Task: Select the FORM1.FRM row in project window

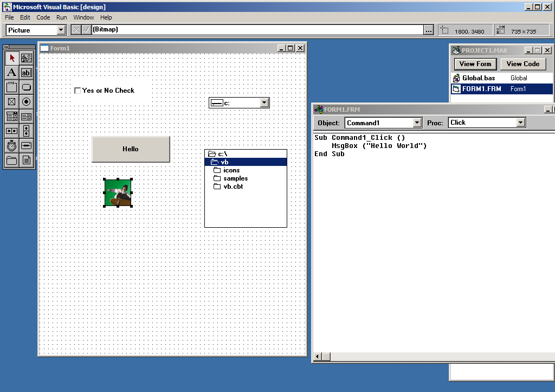Action: pos(502,89)
